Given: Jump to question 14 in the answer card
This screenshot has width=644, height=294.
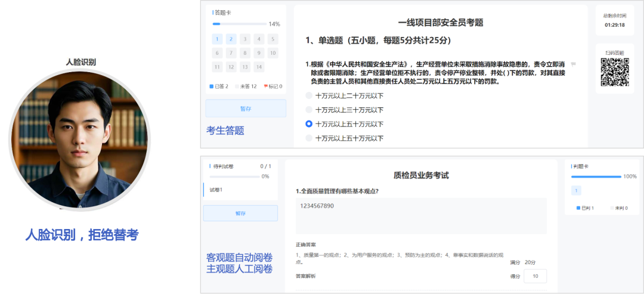Looking at the screenshot, I should click(x=259, y=67).
